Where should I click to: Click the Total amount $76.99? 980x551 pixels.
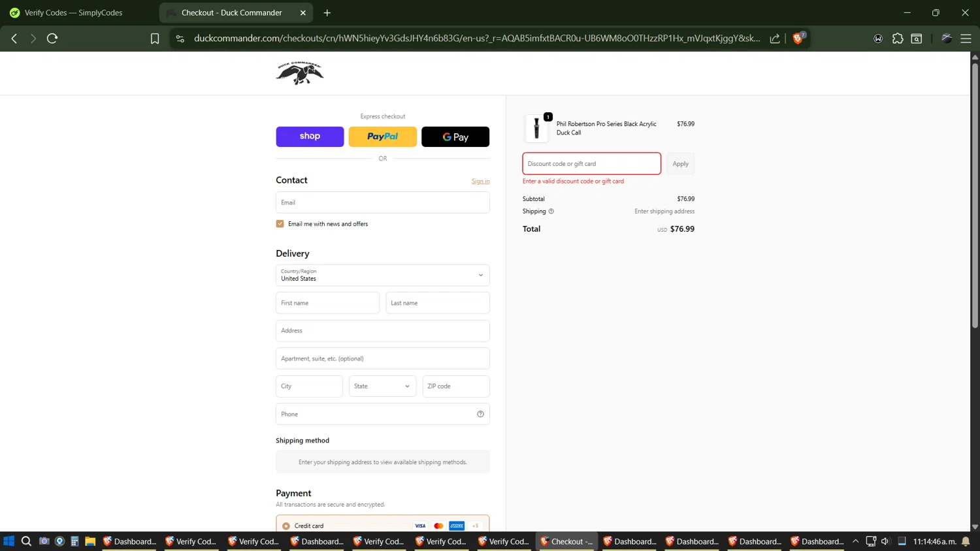coord(682,229)
